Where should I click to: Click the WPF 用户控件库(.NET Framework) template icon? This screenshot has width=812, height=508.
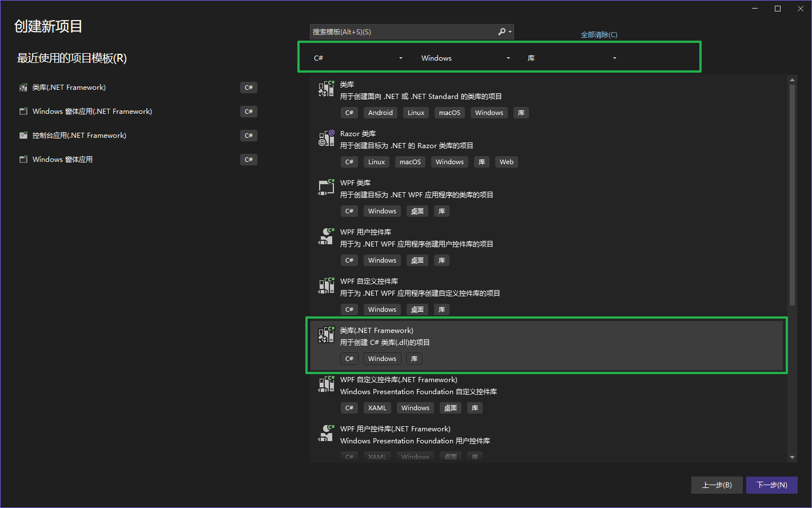coord(327,433)
